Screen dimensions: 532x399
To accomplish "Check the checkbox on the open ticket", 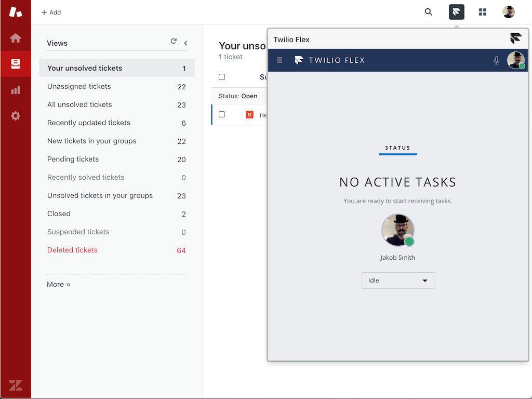I will coord(222,114).
